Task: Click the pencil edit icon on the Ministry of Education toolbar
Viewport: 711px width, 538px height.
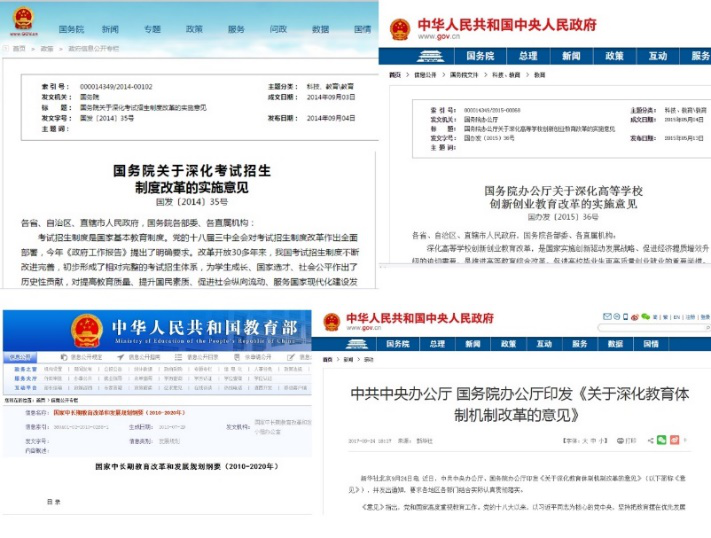Action: coord(291,357)
